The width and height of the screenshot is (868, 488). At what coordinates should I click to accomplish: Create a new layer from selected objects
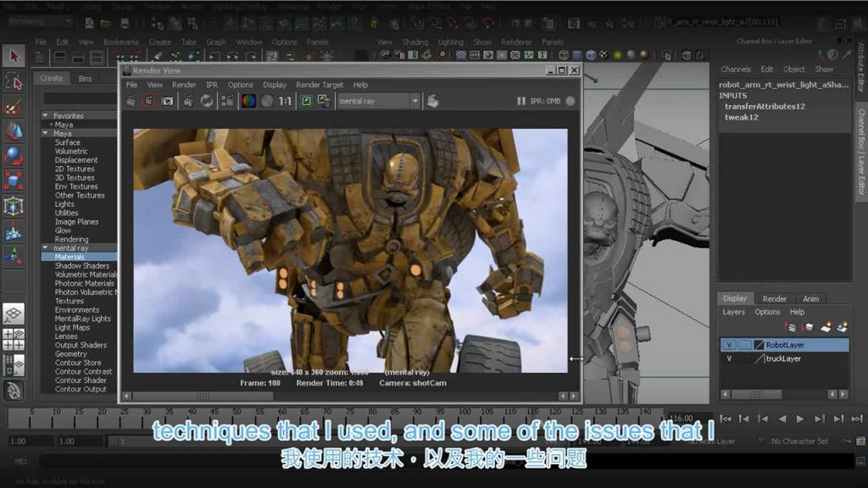point(842,328)
